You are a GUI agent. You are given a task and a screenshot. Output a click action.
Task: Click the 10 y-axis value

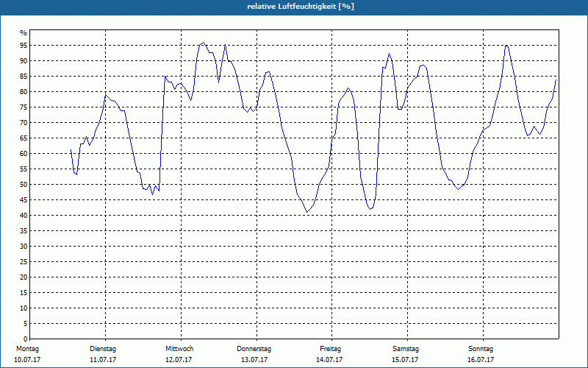[24, 308]
